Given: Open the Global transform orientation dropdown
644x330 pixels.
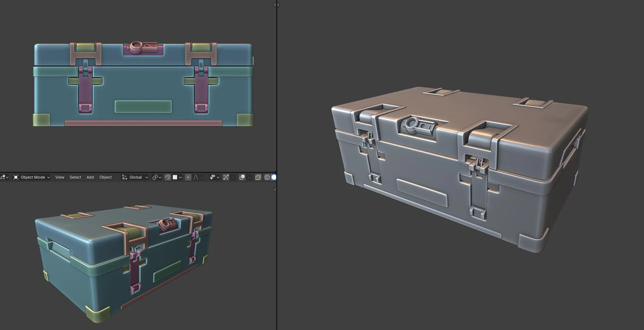Looking at the screenshot, I should click(x=135, y=177).
